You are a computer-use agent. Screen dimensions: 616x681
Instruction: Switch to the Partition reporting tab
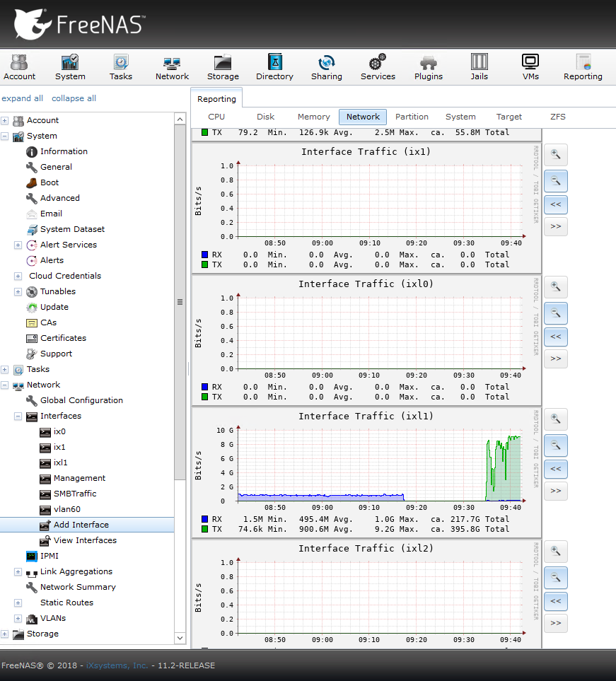click(412, 117)
